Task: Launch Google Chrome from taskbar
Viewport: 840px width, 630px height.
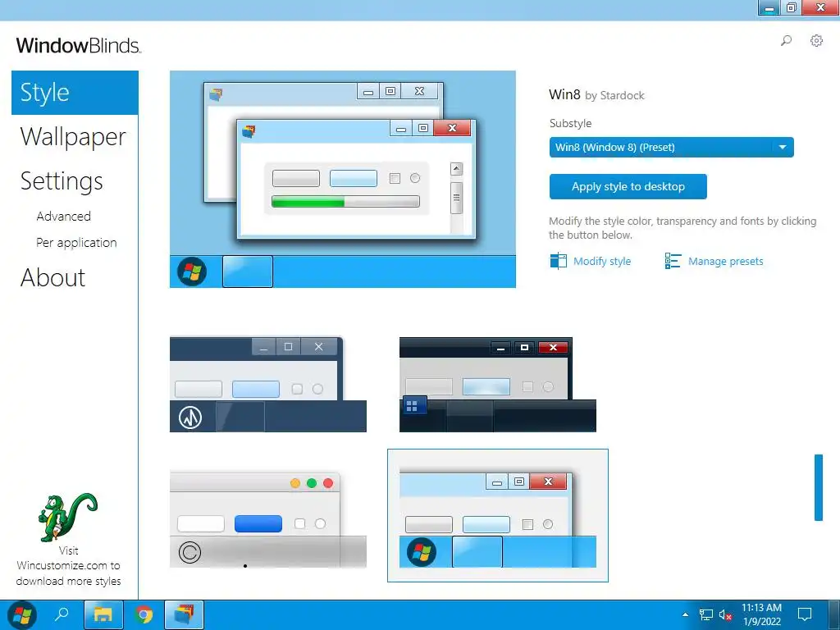Action: click(143, 614)
